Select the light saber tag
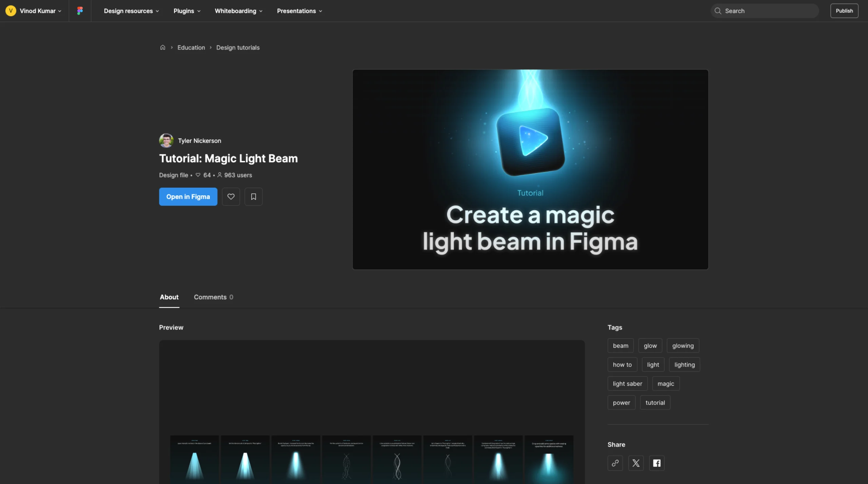The height and width of the screenshot is (484, 868). click(628, 384)
